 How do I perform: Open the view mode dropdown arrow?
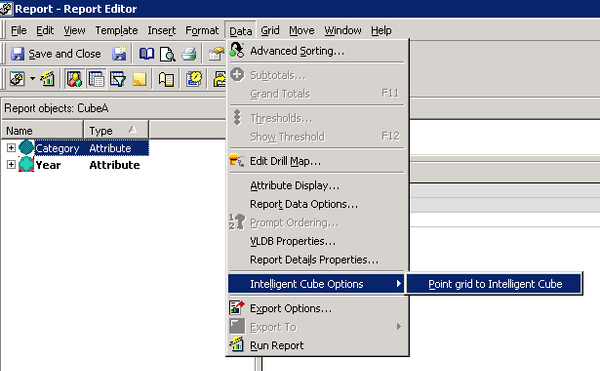coord(33,79)
